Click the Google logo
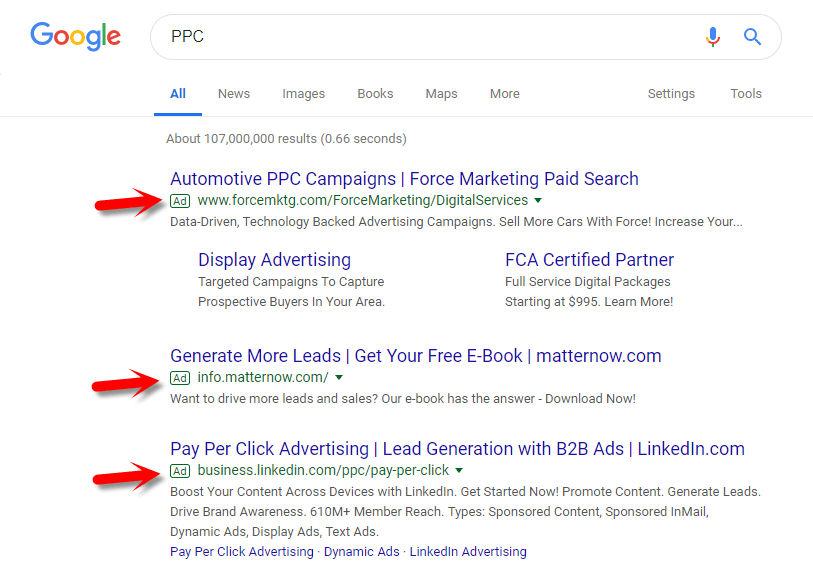Image resolution: width=813 pixels, height=582 pixels. (x=75, y=36)
